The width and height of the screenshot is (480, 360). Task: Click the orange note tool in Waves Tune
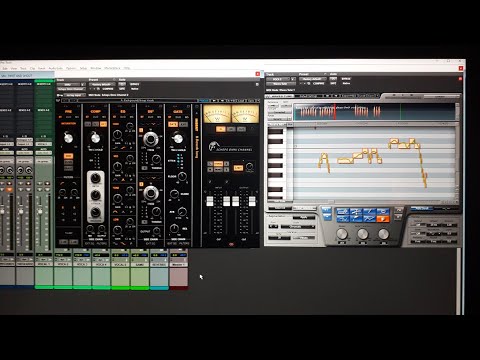[x=383, y=219]
